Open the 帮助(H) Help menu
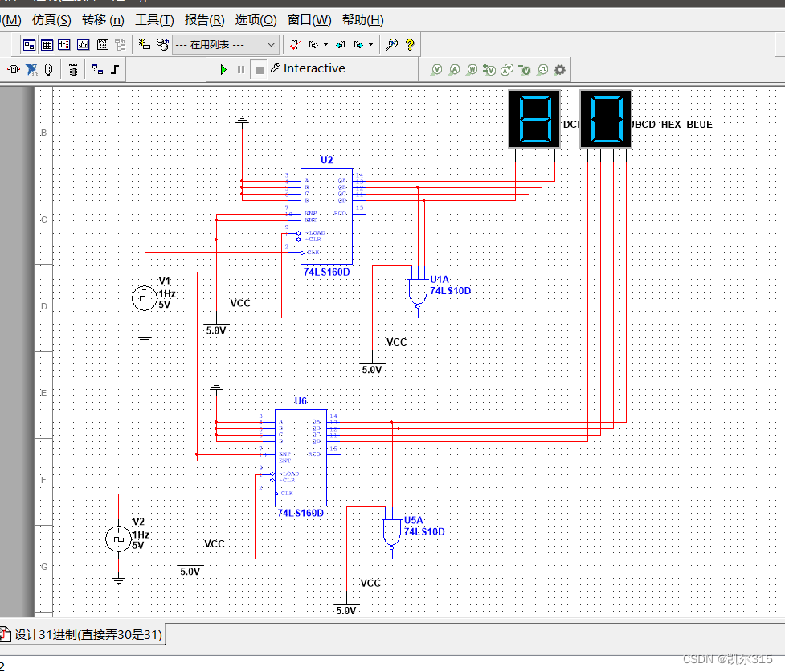 [x=363, y=20]
